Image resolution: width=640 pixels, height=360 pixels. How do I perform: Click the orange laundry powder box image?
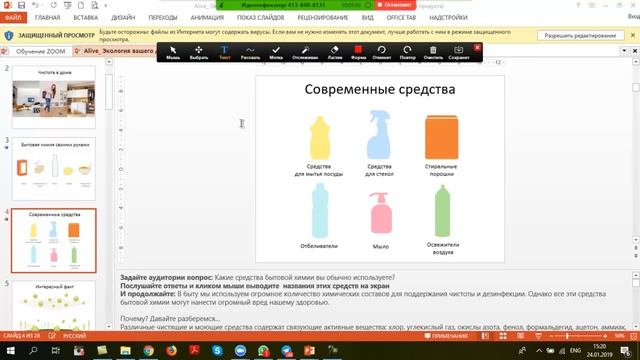click(x=442, y=137)
